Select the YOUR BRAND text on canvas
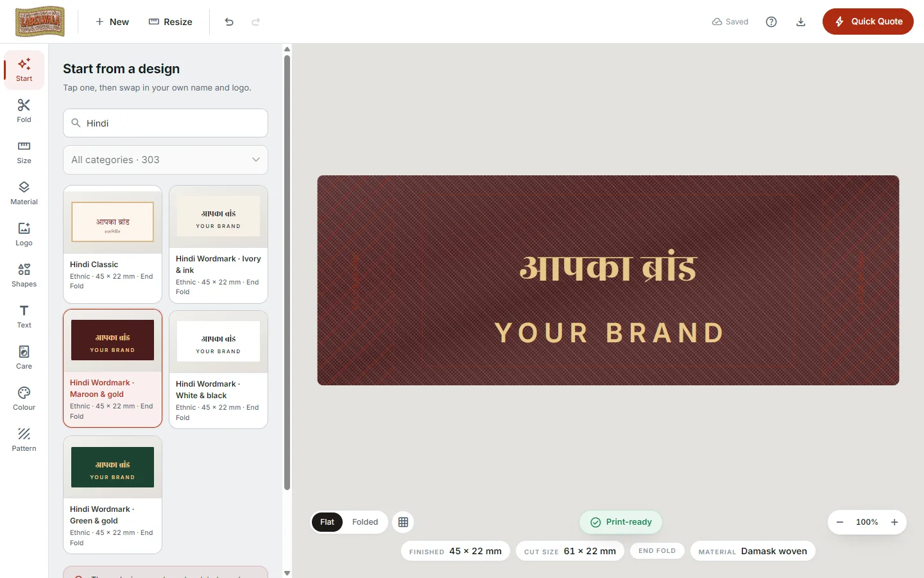Screen dimensions: 924x578 609,333
